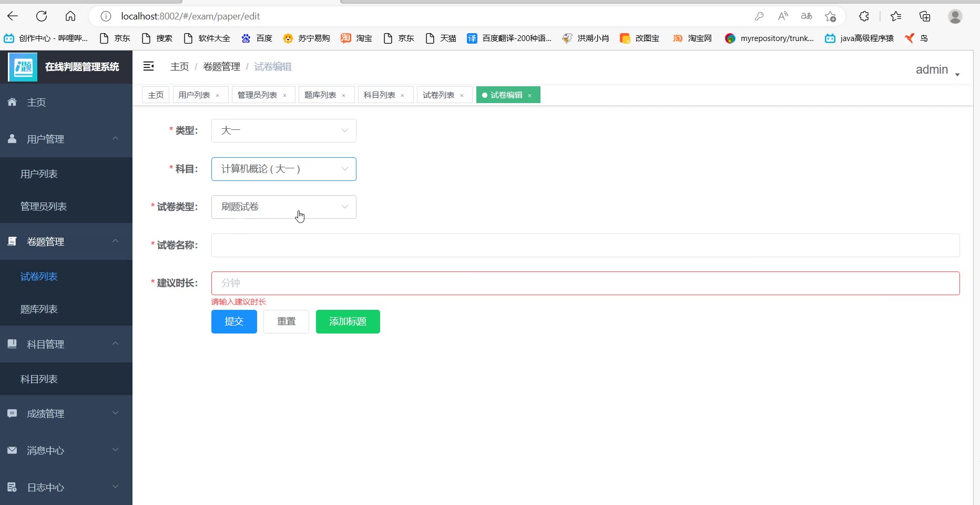Close the 试卷编辑 tab
The width and height of the screenshot is (980, 505).
[x=529, y=95]
